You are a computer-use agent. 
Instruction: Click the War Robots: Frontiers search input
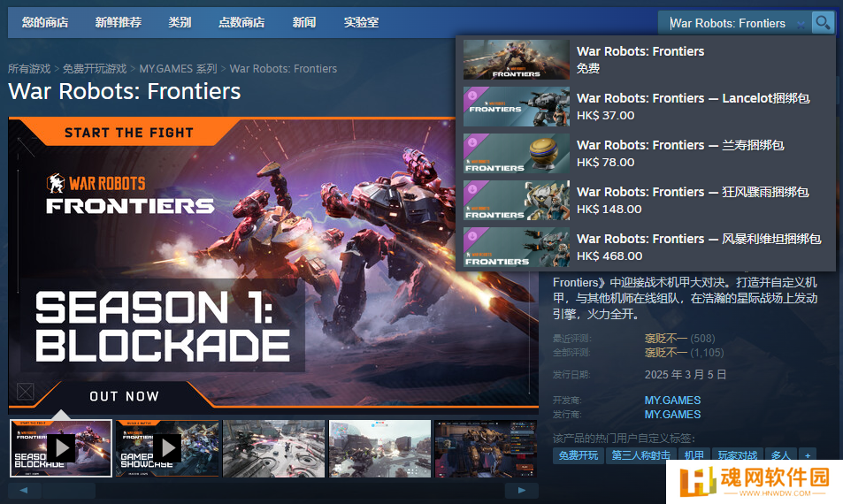tap(733, 23)
